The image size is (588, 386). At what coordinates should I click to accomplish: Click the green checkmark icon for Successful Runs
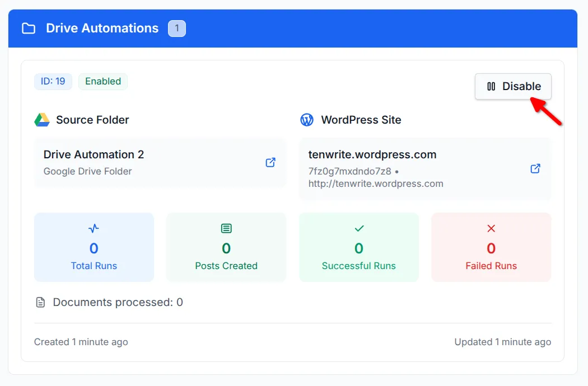coord(358,228)
